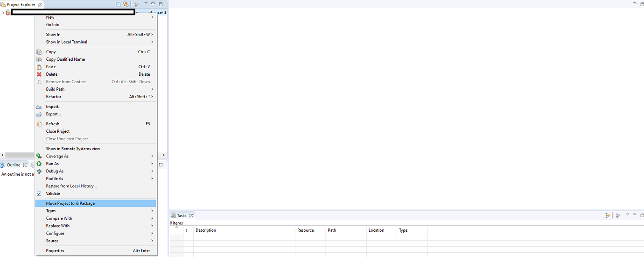Open Export... from context menu

(96, 114)
